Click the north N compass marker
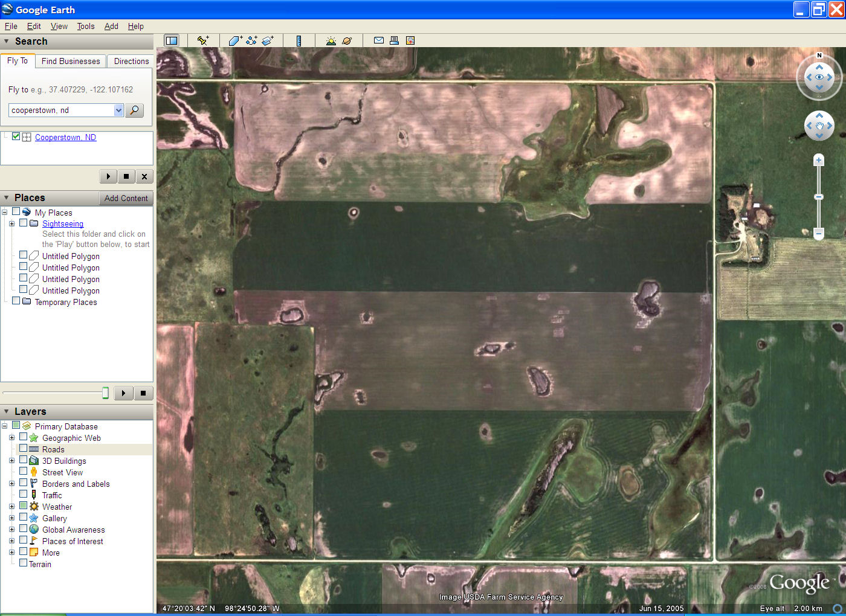The height and width of the screenshot is (616, 846). (819, 56)
